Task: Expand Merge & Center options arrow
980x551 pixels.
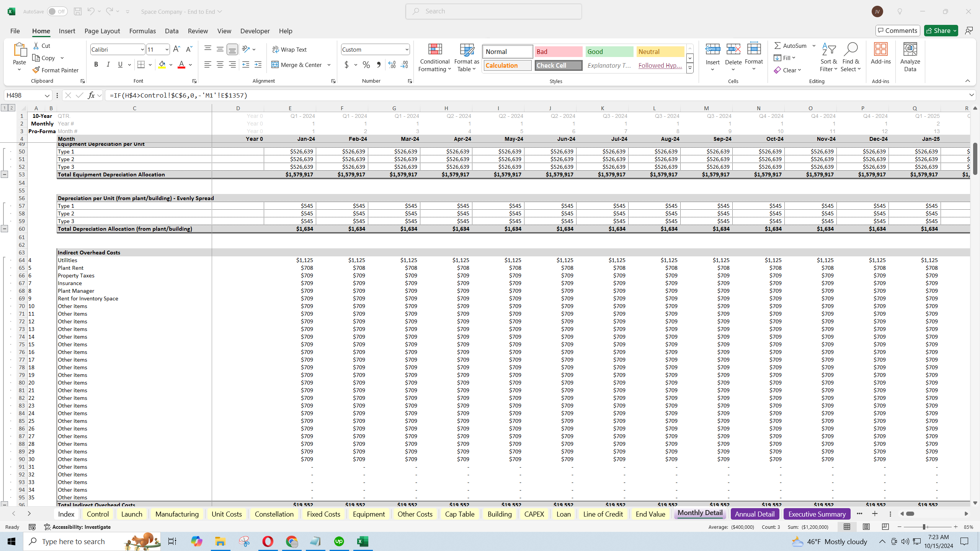Action: point(329,65)
